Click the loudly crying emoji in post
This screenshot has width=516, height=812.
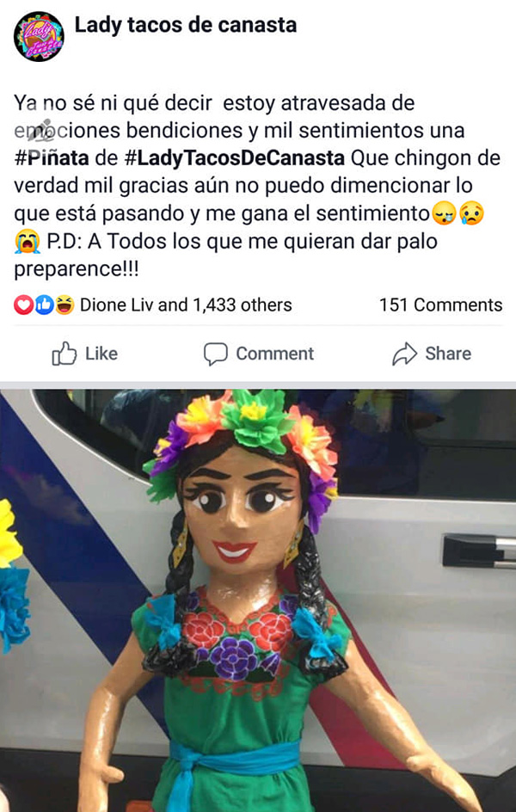click(28, 242)
